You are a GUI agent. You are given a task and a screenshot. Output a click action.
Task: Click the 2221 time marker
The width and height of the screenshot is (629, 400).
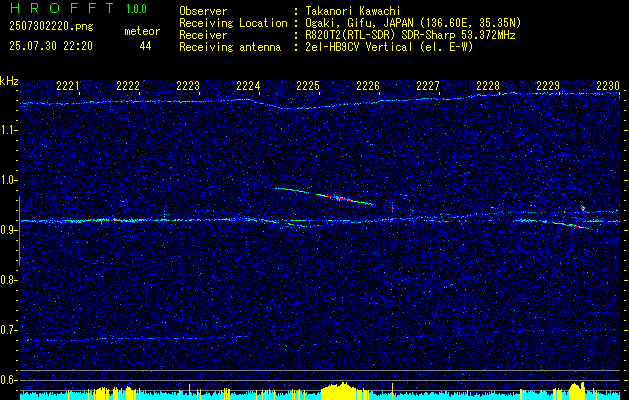tap(68, 86)
